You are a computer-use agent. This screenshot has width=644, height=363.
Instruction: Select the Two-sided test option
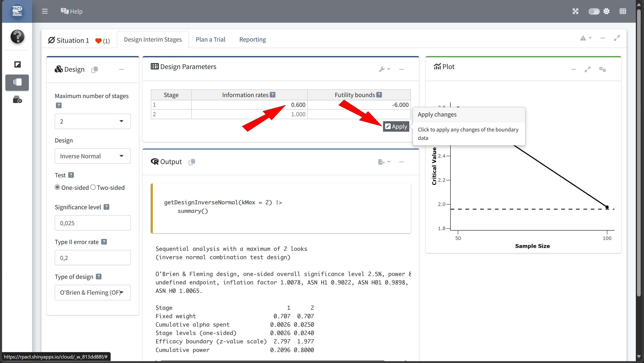point(93,187)
